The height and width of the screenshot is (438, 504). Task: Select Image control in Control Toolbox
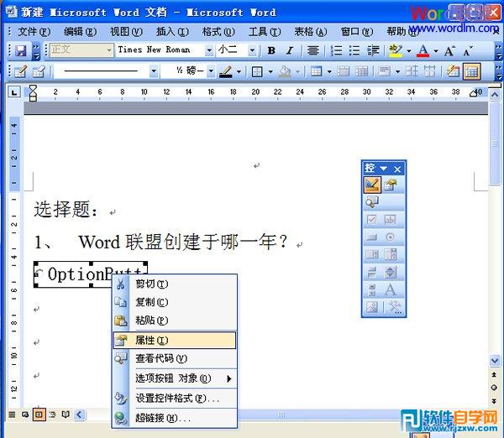tap(372, 307)
